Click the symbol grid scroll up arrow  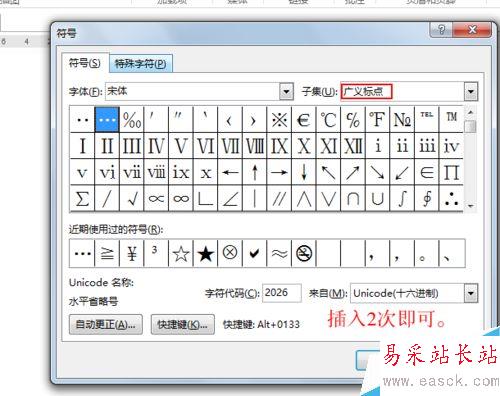tap(471, 112)
